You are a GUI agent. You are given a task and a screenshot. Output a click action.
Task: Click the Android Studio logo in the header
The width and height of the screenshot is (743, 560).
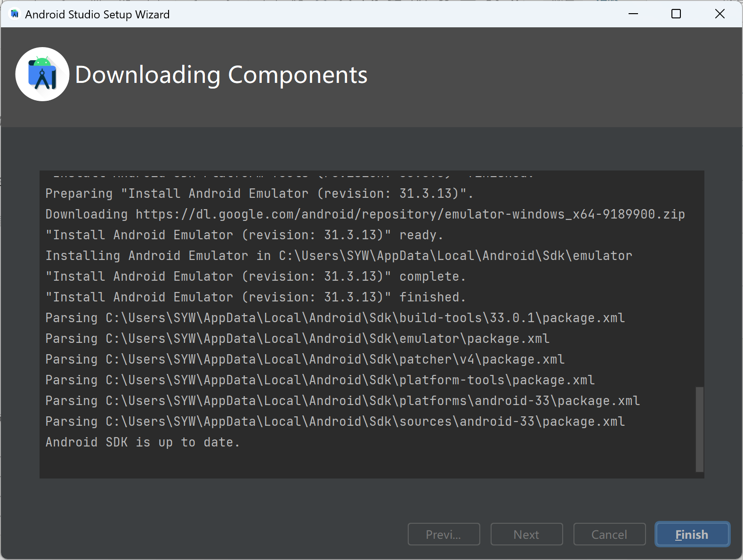42,74
